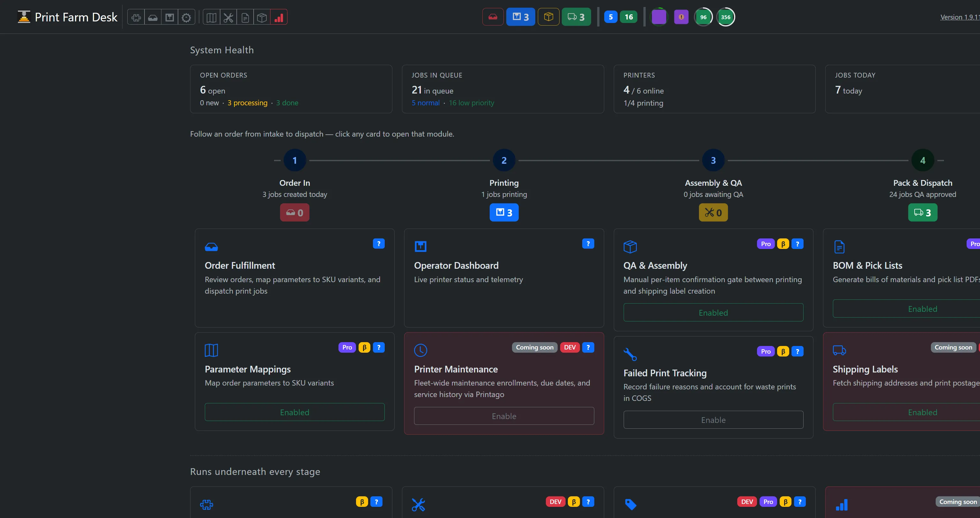Click the Order Fulfillment inbox icon
The height and width of the screenshot is (518, 980).
(x=212, y=247)
